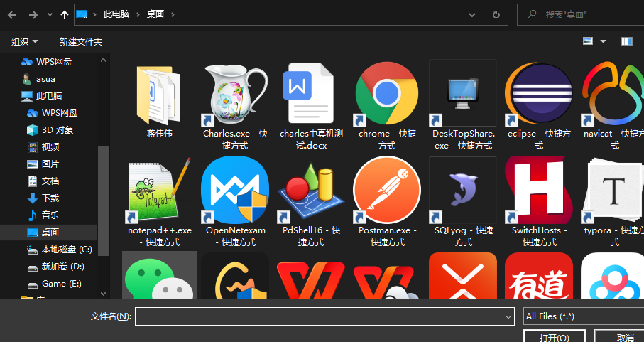
Task: Select the orange-red X-arrows app icon
Action: (x=463, y=276)
